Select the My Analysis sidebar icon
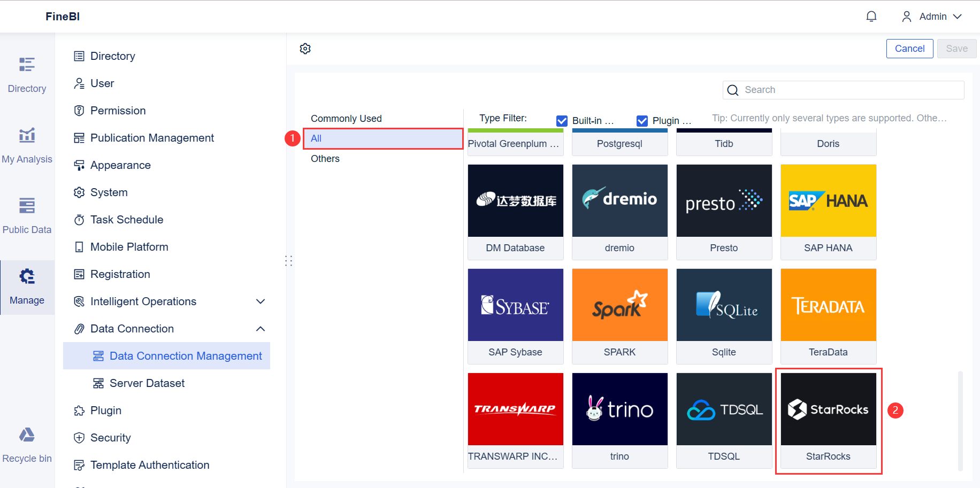 tap(26, 135)
